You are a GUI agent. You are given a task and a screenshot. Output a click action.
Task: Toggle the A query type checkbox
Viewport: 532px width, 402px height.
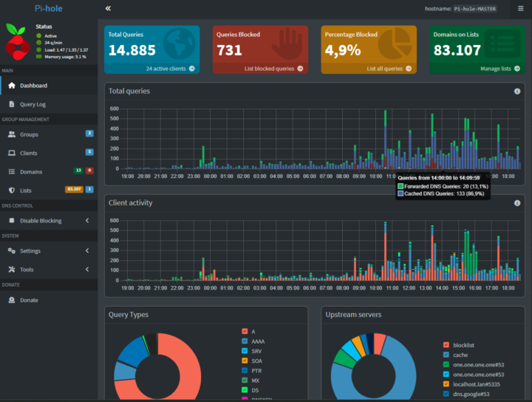[x=245, y=332]
